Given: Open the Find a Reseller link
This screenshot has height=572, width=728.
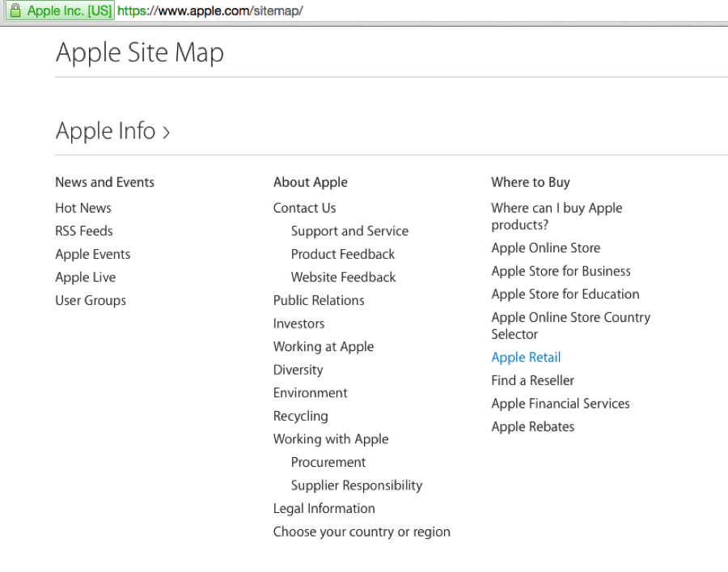Looking at the screenshot, I should [x=533, y=381].
